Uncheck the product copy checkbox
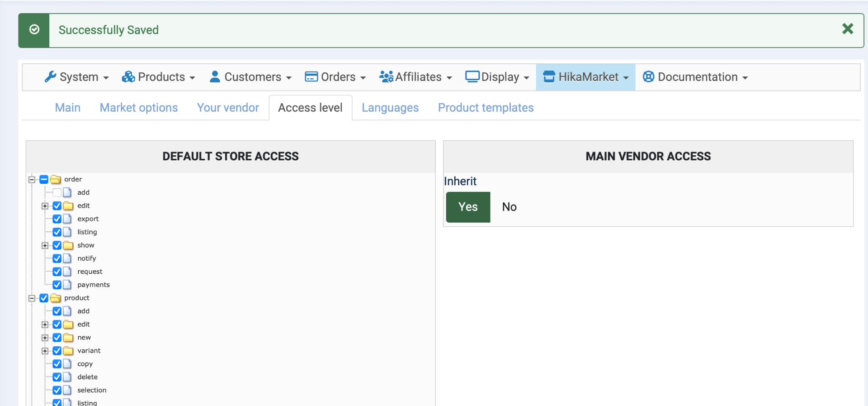The height and width of the screenshot is (406, 868). tap(57, 364)
